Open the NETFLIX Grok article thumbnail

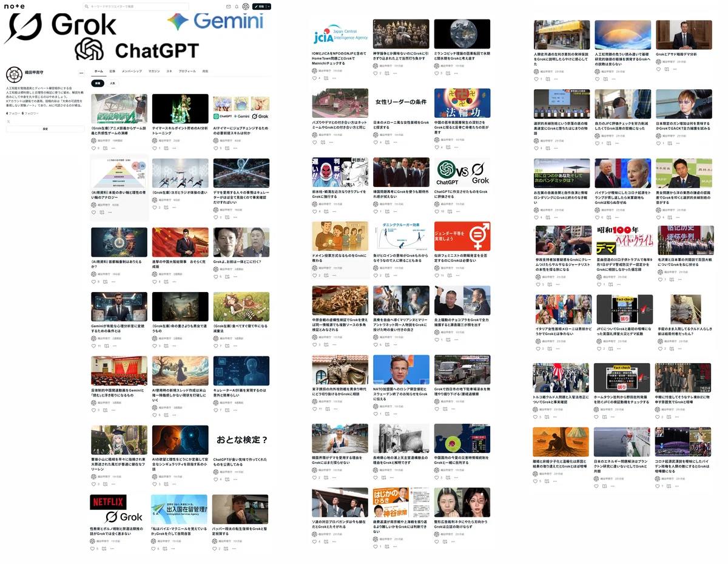coord(119,509)
